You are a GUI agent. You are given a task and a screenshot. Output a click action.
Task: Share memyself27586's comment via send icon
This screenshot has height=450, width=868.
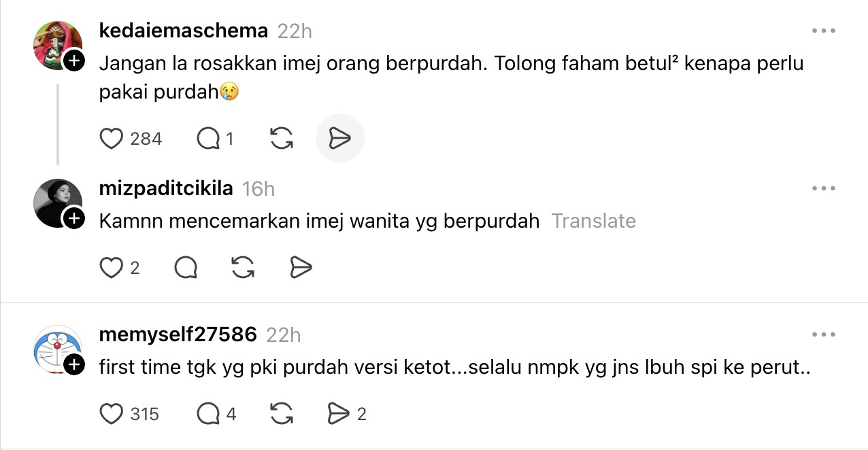coord(338,413)
